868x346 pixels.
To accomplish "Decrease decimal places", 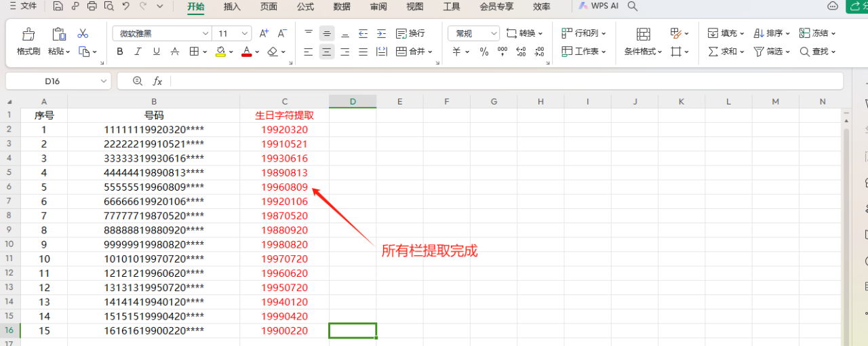I will [539, 52].
